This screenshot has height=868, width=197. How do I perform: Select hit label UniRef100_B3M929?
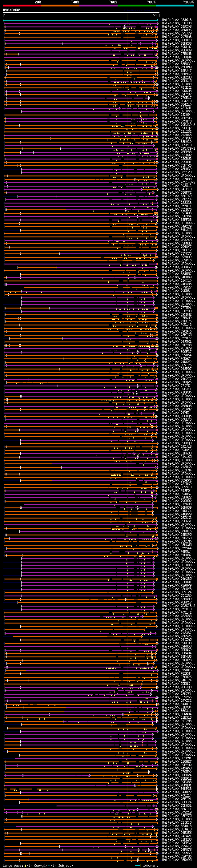177,142
